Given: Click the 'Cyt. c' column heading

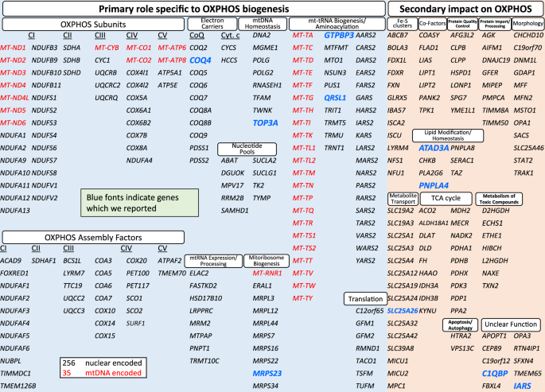Looking at the screenshot, I should 230,36.
